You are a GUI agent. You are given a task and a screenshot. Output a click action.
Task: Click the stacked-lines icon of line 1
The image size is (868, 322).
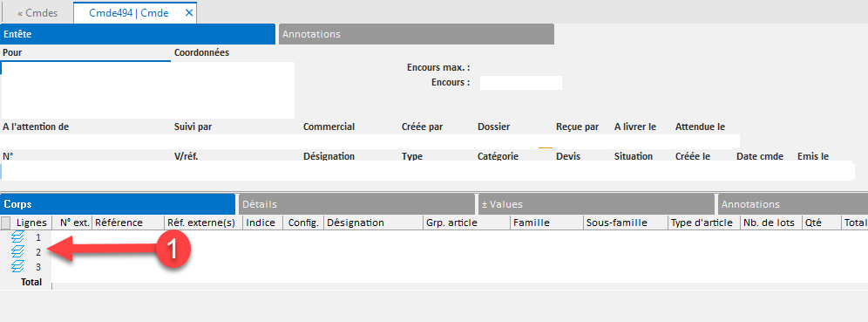(x=18, y=237)
